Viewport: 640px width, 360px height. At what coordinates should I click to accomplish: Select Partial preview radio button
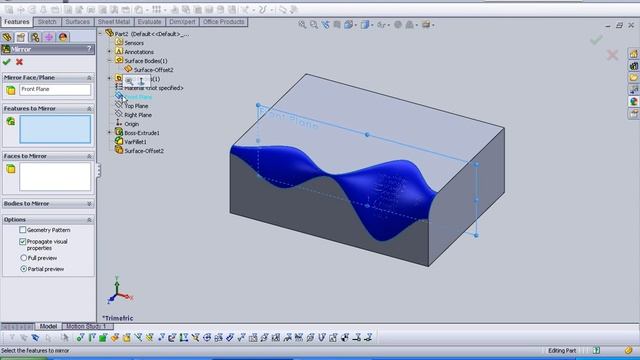click(x=24, y=269)
